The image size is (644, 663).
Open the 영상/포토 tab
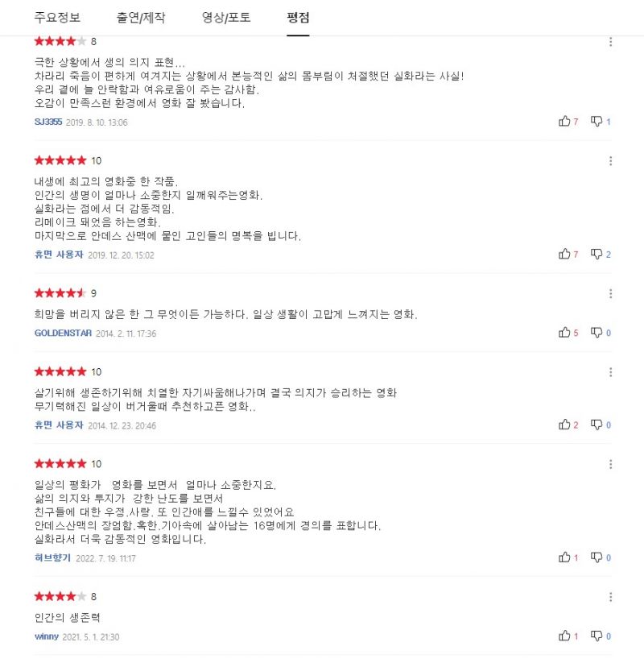point(226,18)
